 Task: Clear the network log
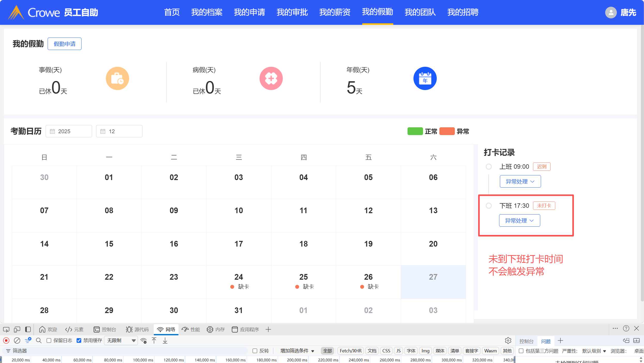pos(17,340)
